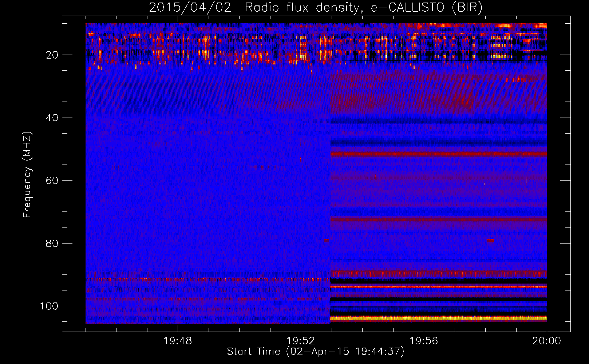Click the small red burst at 19:58 near 80 MHz
Screen dimensions: 589x364
pos(491,240)
